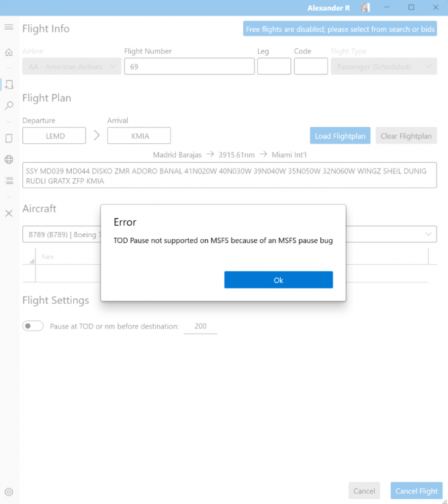Viewport: 448px width, 504px height.
Task: Click the Clear Flightplan button
Action: (406, 136)
